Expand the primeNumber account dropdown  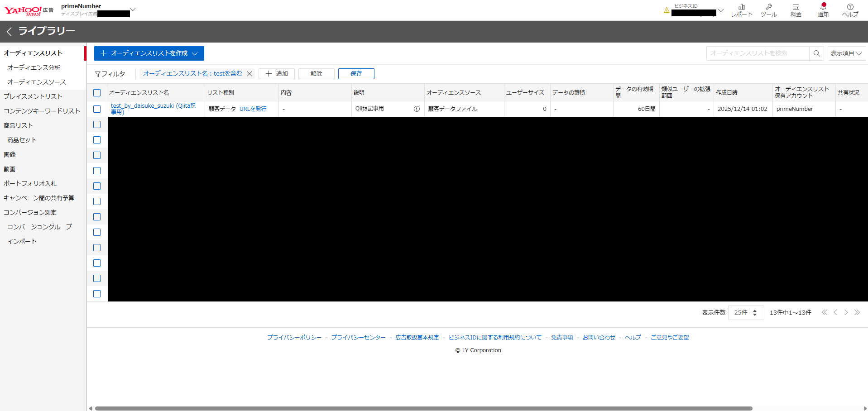coord(133,10)
